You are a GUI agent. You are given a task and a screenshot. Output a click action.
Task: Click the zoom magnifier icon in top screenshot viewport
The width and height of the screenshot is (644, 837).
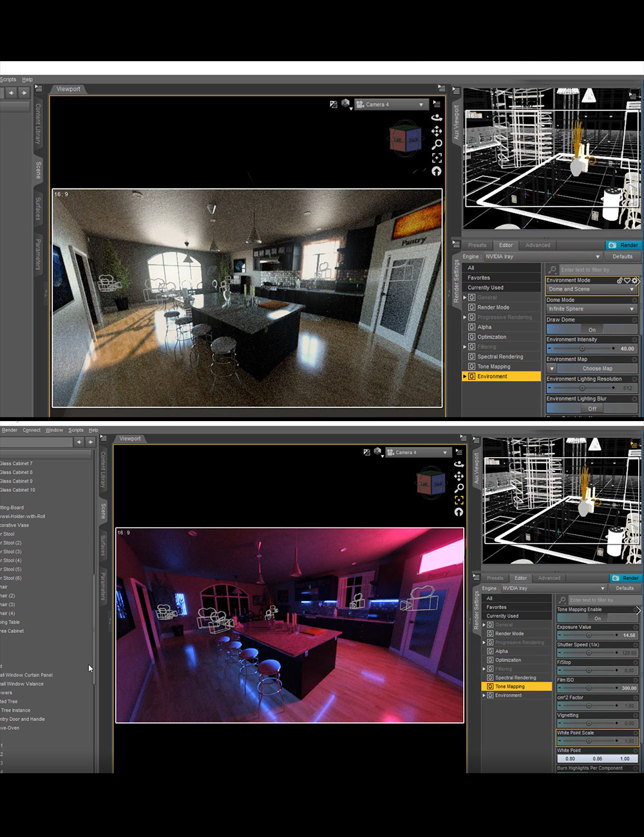[437, 145]
